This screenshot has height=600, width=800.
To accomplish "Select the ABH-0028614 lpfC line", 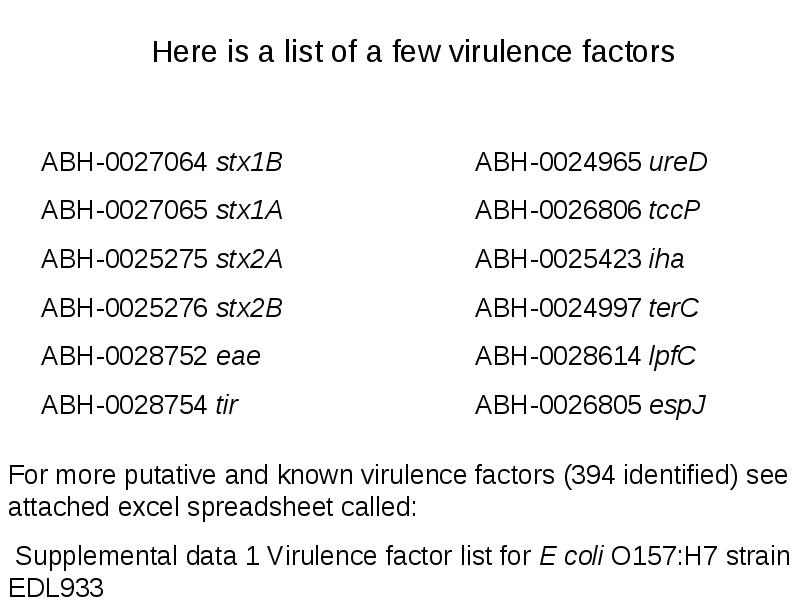I will pyautogui.click(x=585, y=357).
